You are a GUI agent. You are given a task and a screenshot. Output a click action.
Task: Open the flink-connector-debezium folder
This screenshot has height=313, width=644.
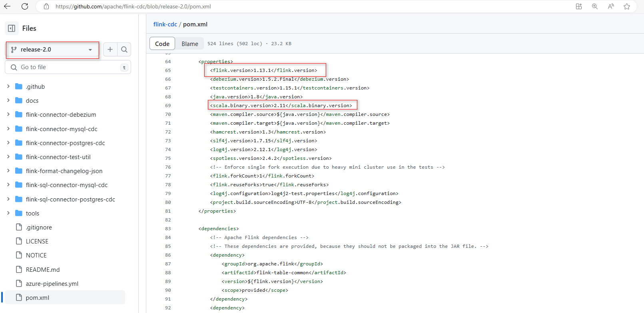(61, 115)
